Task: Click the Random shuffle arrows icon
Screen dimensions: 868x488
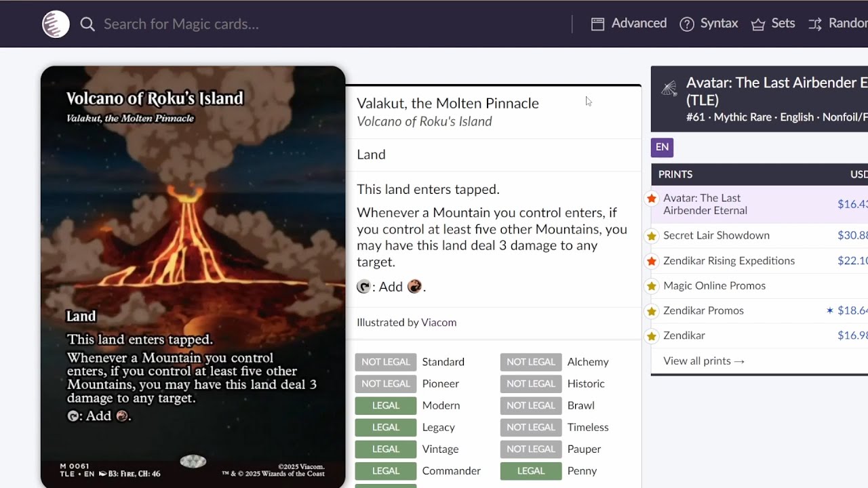Action: pyautogui.click(x=815, y=24)
